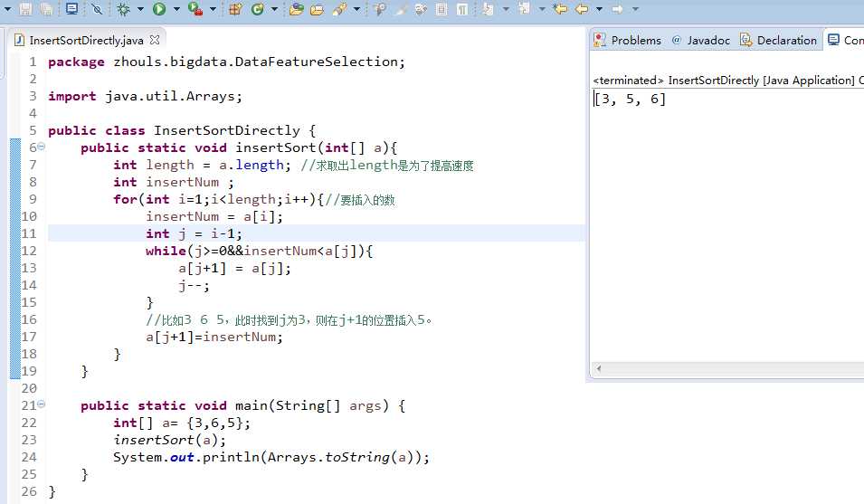
Task: Click the console output text [3, 5, 6]
Action: tap(630, 100)
